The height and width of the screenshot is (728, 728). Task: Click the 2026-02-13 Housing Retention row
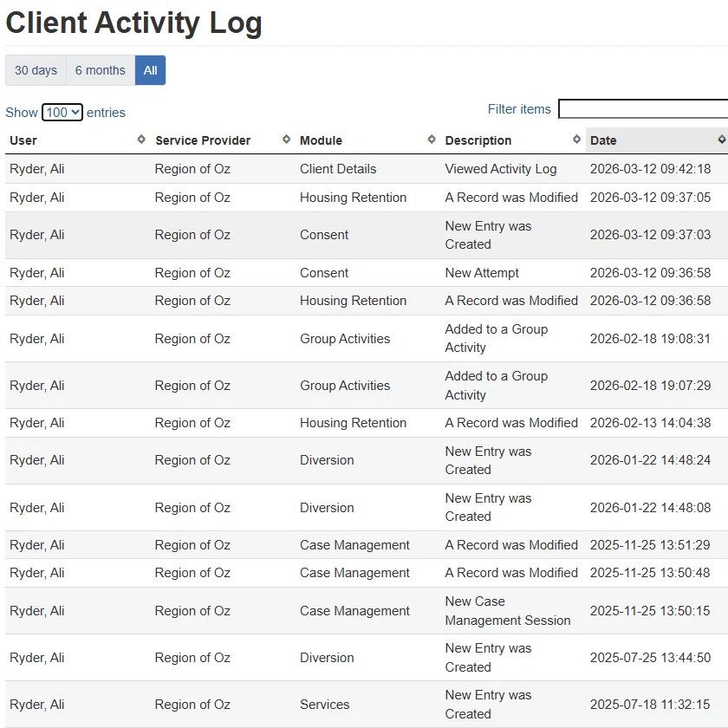353,423
